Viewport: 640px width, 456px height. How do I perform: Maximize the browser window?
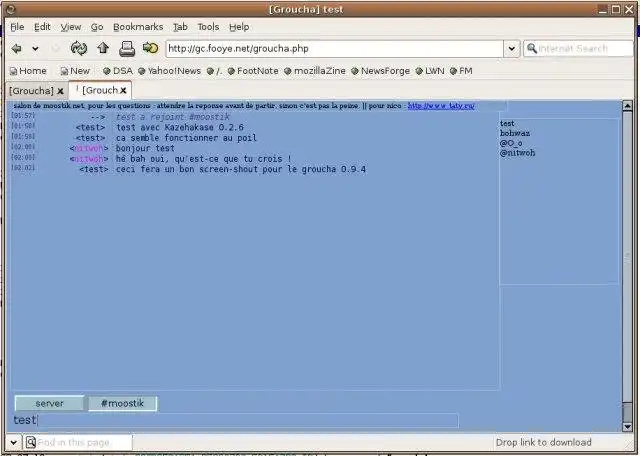pos(616,9)
